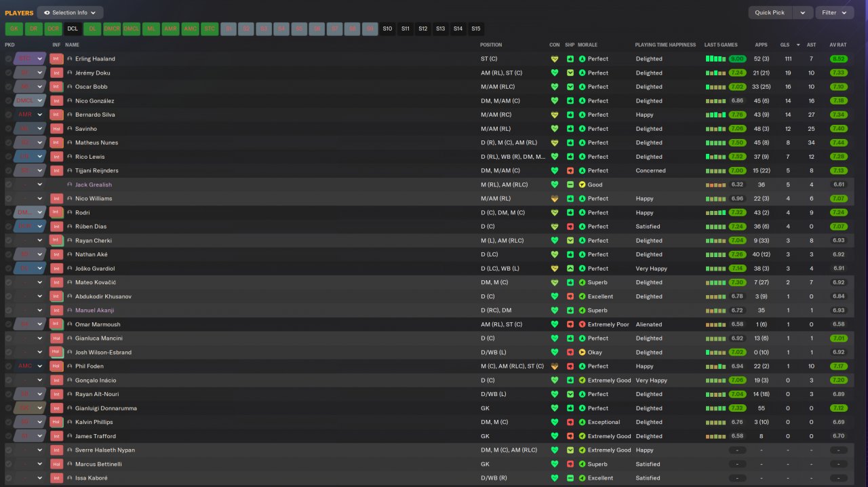Open Nico González's DMCL position dropdown
This screenshot has width=868, height=487.
point(30,101)
